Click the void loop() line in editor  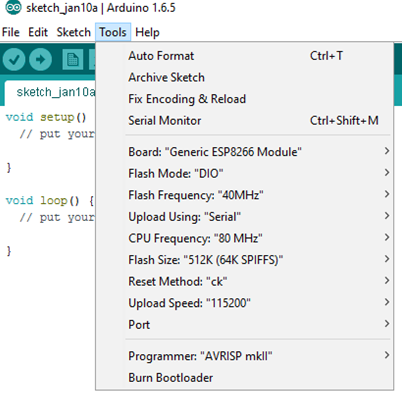(50, 201)
